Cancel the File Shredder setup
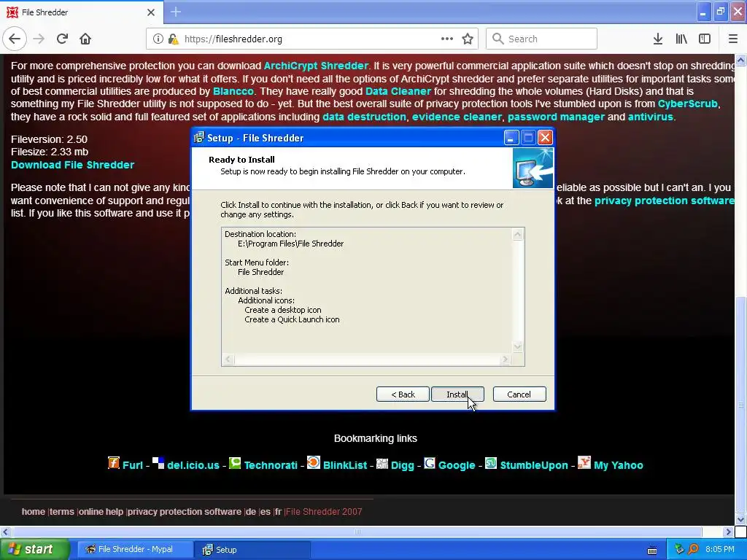Viewport: 747px width, 560px height. pos(519,394)
